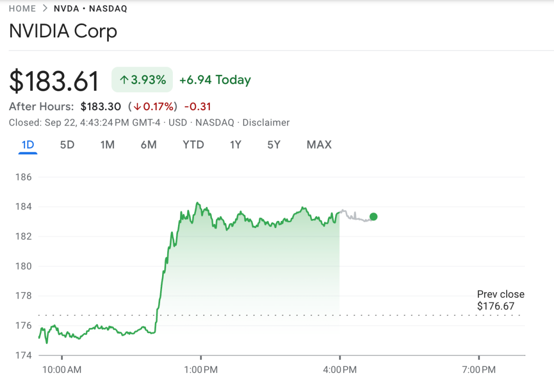
Task: Switch to YTD chart view
Action: pos(193,145)
